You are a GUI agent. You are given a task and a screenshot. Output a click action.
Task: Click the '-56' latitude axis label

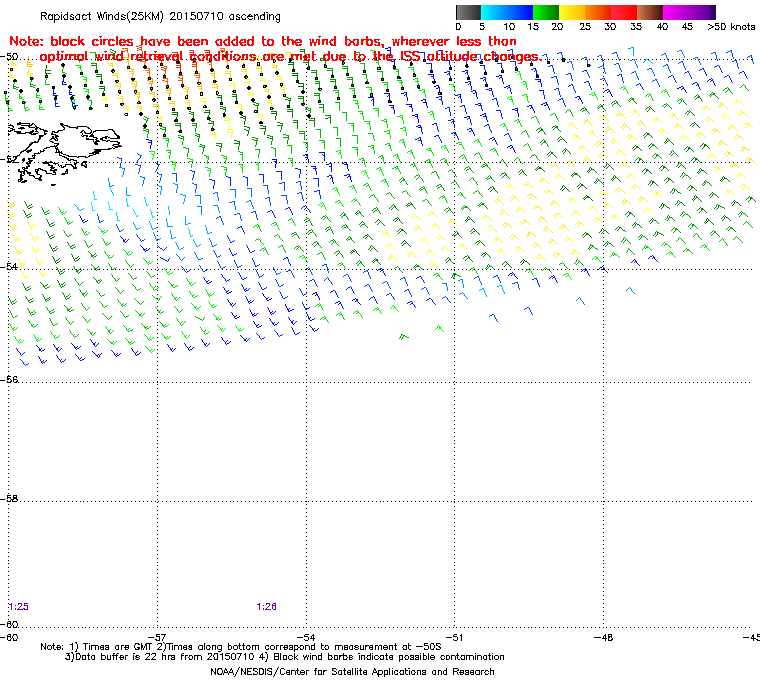coord(9,380)
